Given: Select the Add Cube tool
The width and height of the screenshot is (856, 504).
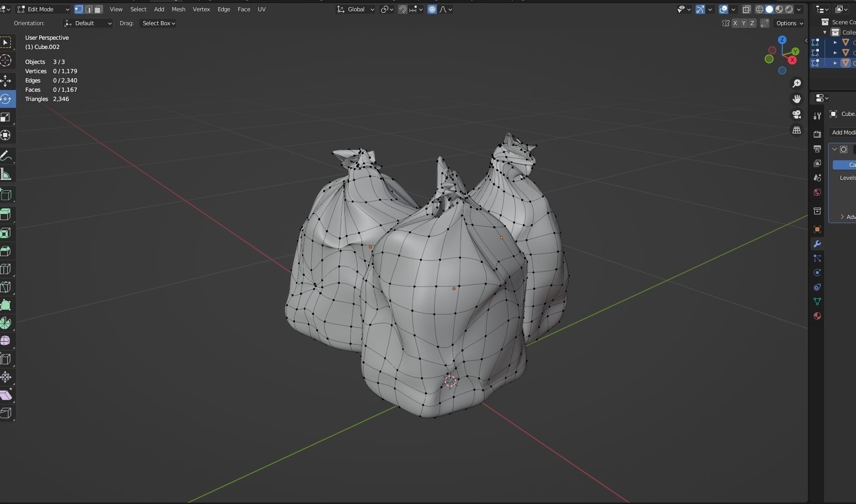Looking at the screenshot, I should [6, 194].
